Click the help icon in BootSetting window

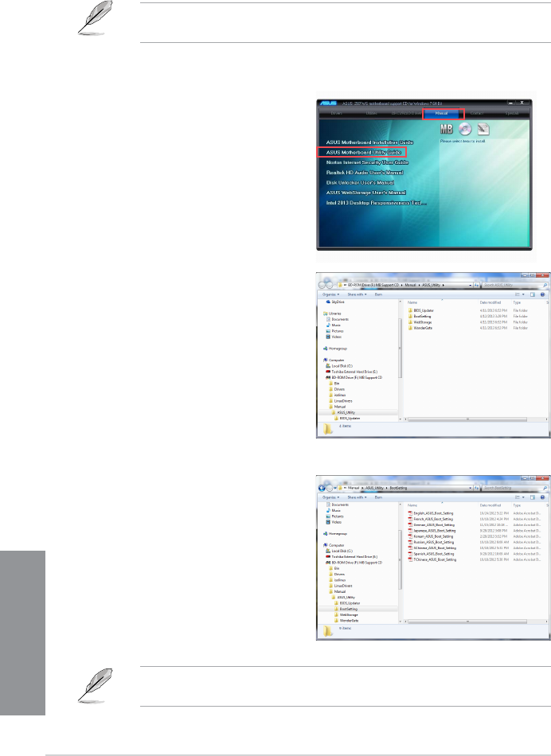(x=543, y=497)
